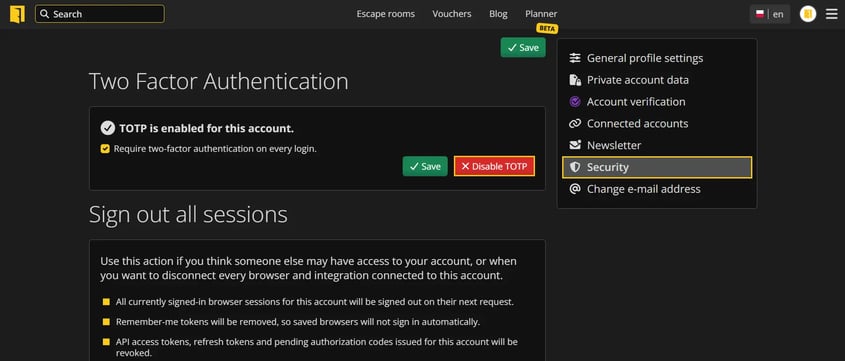The width and height of the screenshot is (845, 361).
Task: Click Save inside the TOTP panel
Action: pos(425,166)
